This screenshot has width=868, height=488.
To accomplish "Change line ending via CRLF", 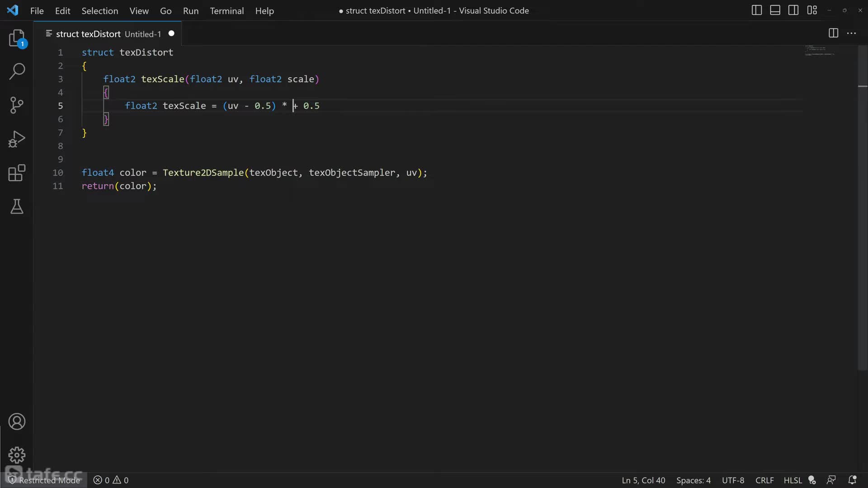I will click(764, 480).
